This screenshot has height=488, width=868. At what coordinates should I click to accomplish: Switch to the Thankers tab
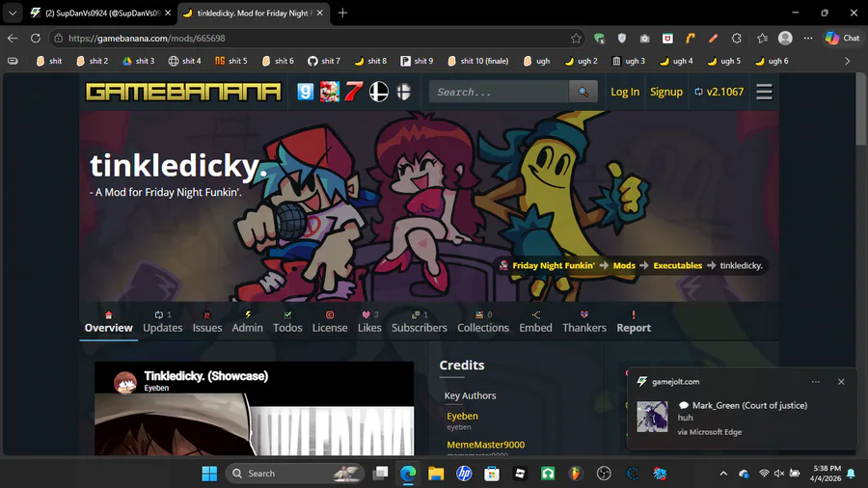[x=584, y=322]
